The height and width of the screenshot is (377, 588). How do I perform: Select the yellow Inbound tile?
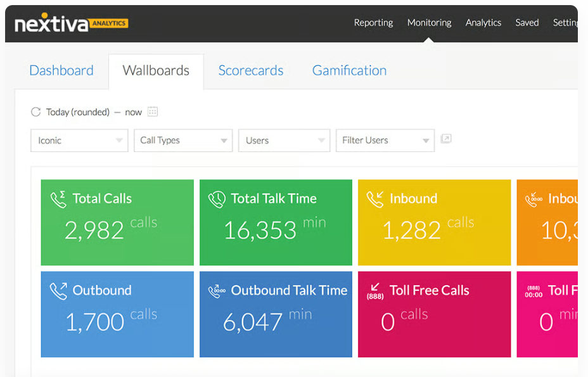pos(434,222)
